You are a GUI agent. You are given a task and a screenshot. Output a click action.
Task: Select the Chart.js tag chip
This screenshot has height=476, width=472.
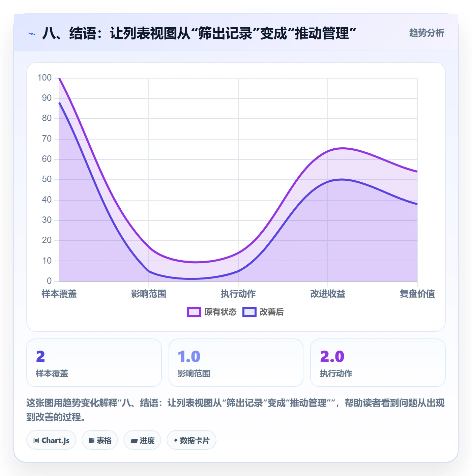[x=51, y=440]
